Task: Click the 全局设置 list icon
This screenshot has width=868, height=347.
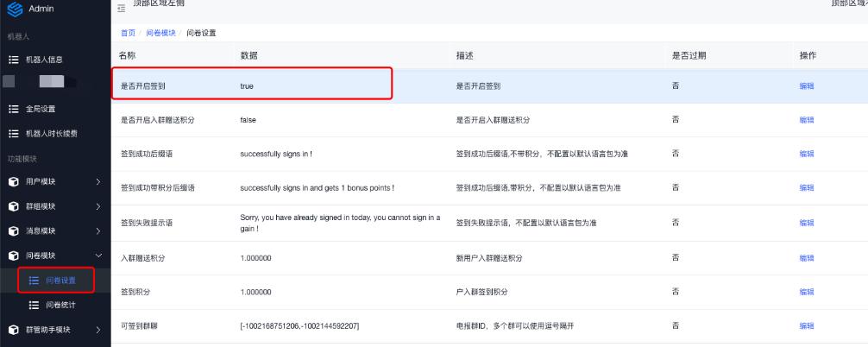Action: [13, 109]
